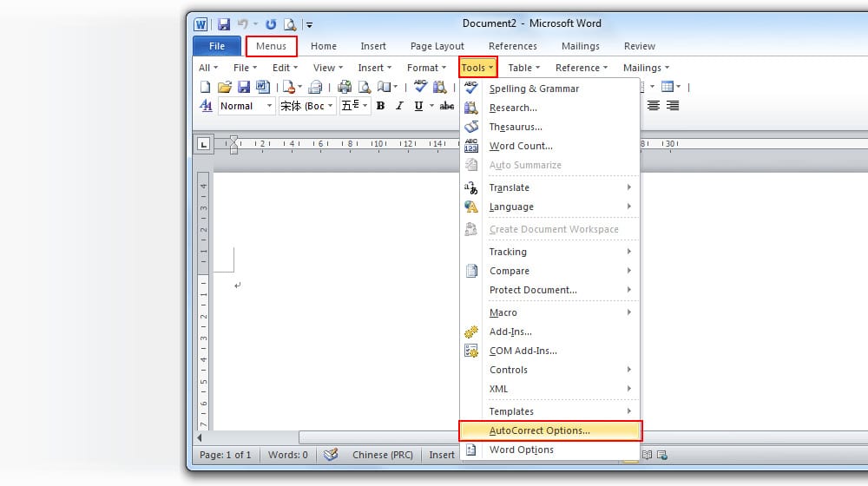Screen dimensions: 868x486
Task: Click the Undo arrow in Quick Access Toolbar
Action: click(242, 23)
